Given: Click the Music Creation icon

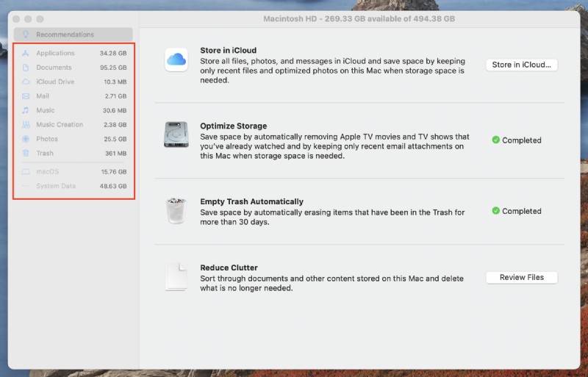Looking at the screenshot, I should click(x=26, y=124).
